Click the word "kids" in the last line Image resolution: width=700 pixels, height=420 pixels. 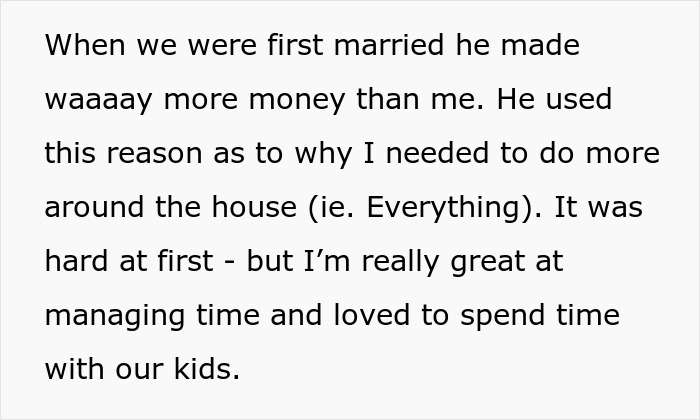[209, 371]
